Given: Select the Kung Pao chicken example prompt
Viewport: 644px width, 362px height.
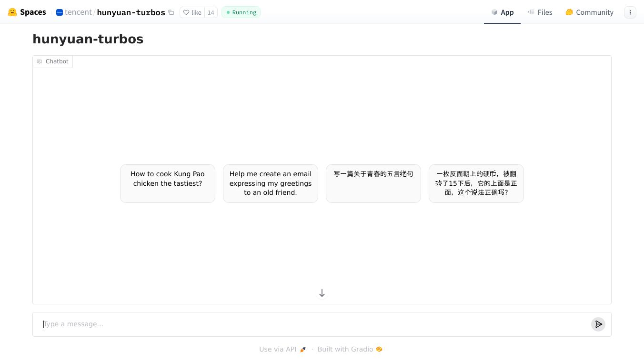Looking at the screenshot, I should pyautogui.click(x=168, y=183).
